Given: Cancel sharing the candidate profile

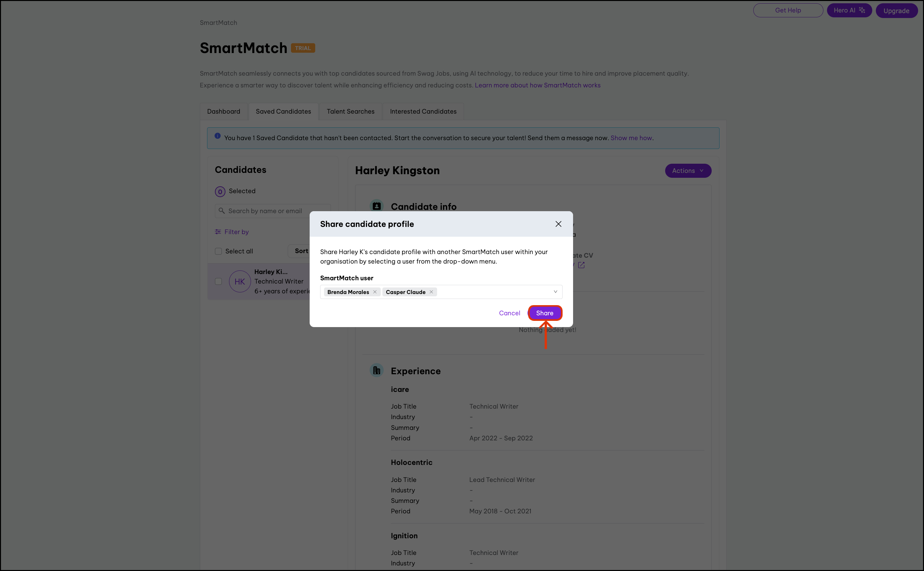Looking at the screenshot, I should point(509,313).
